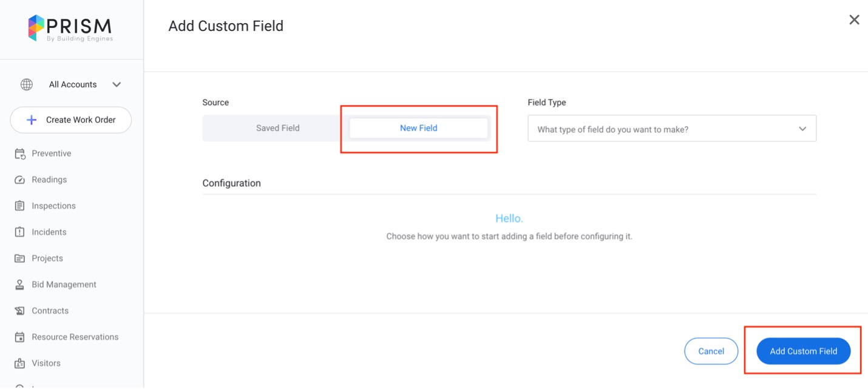Expand the All Accounts selector chevron
The width and height of the screenshot is (868, 389).
[117, 84]
